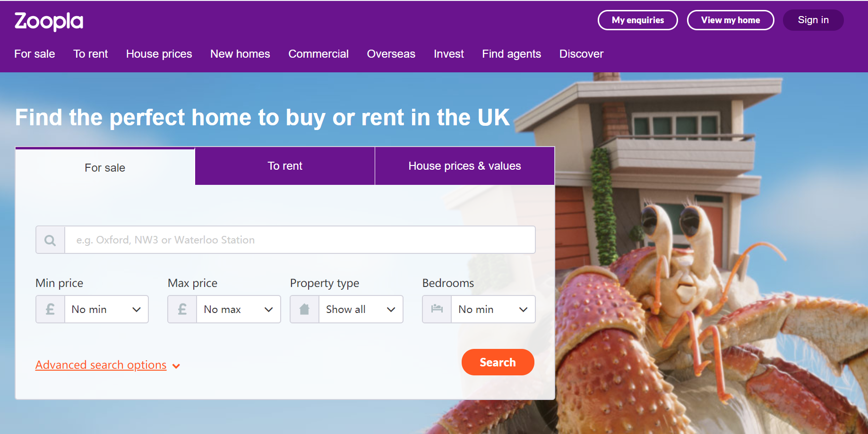The image size is (868, 434).
Task: Open the Property type Show all dropdown
Action: (361, 309)
